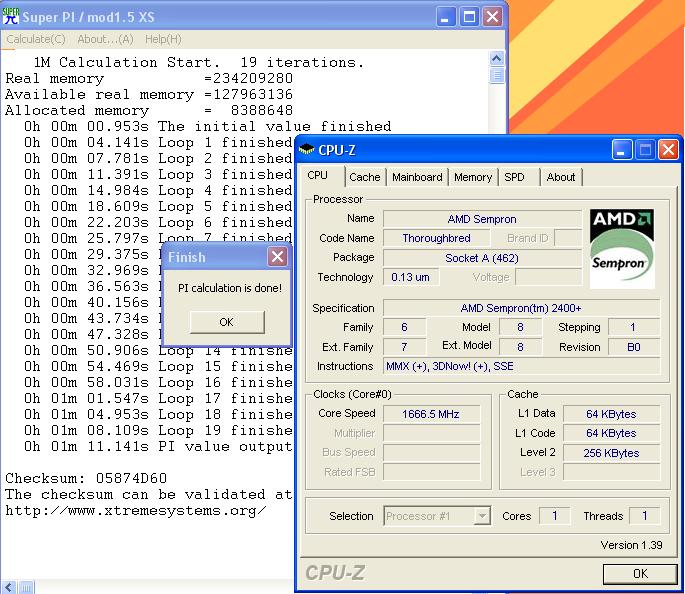Click the Real memory =234209280 line
Screen dimensions: 685x594
coord(149,79)
